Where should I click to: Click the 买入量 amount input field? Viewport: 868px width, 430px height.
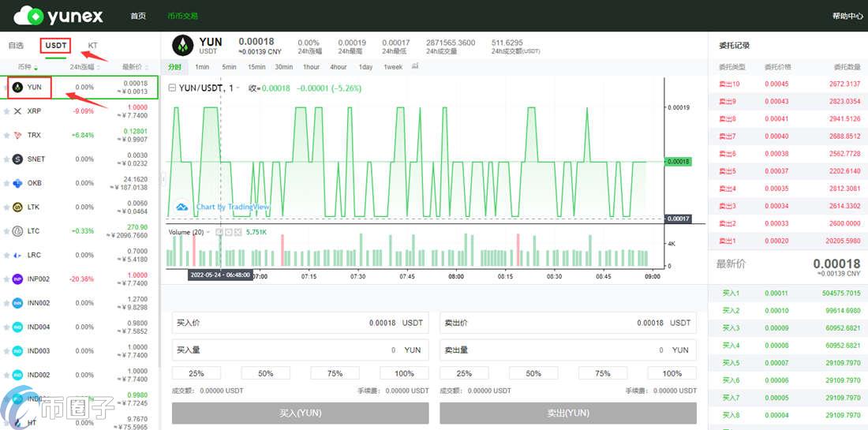tap(300, 350)
